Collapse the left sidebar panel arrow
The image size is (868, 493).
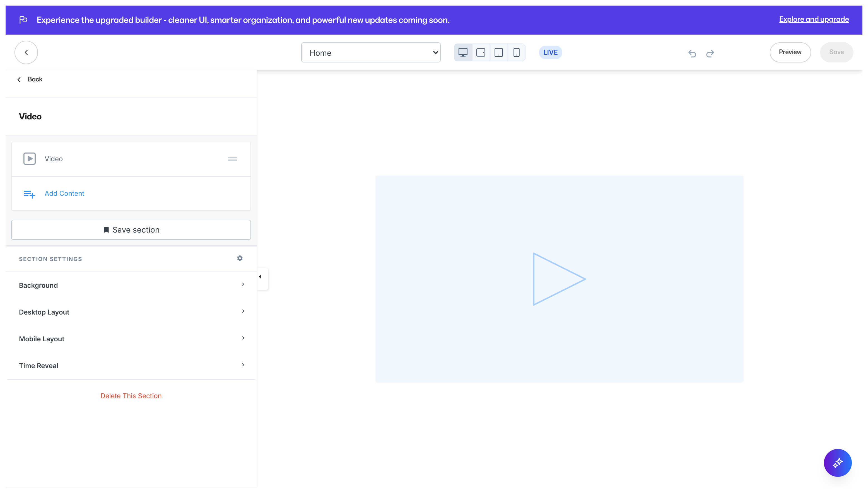tap(260, 277)
